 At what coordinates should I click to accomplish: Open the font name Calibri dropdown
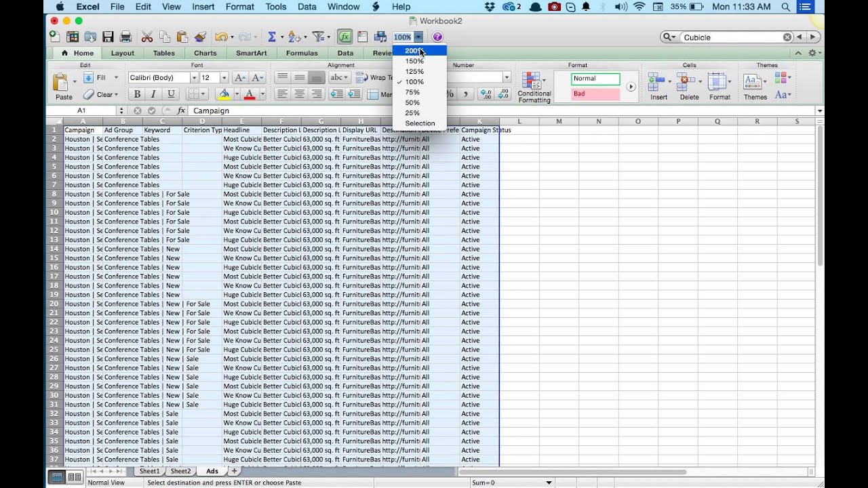pyautogui.click(x=194, y=78)
